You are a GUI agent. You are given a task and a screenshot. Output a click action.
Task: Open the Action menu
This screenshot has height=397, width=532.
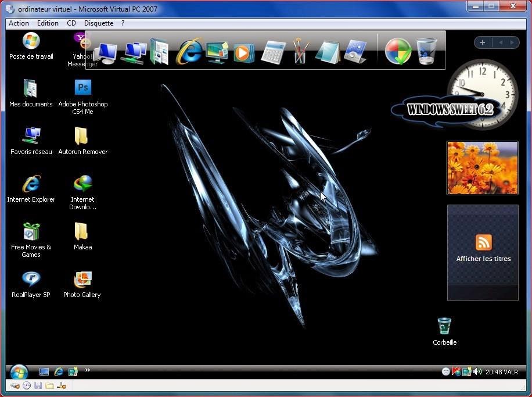click(x=19, y=23)
